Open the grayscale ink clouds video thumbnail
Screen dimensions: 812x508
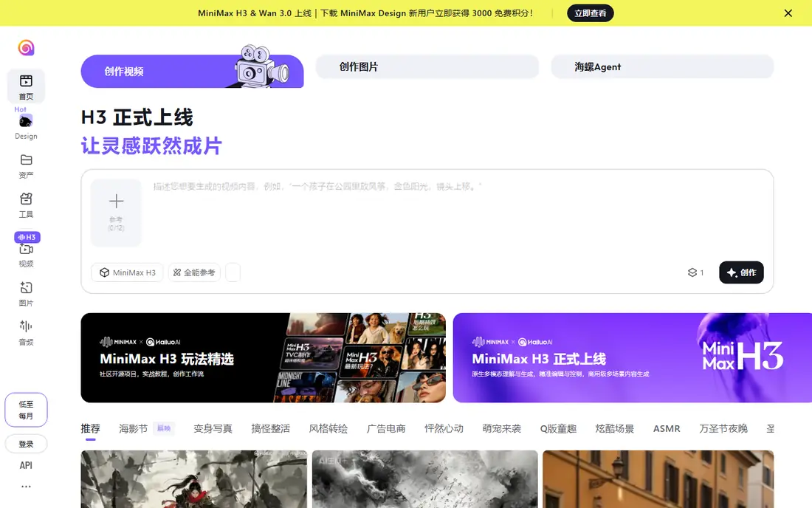click(424, 479)
